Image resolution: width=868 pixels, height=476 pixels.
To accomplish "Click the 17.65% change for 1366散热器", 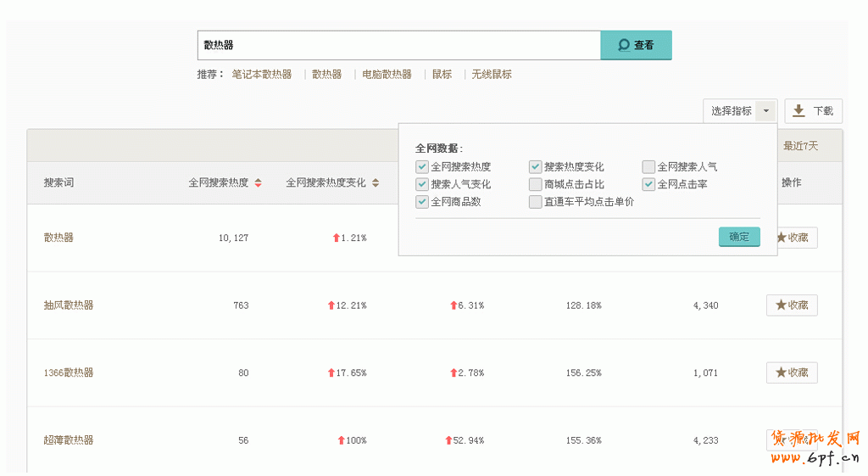I will click(351, 373).
